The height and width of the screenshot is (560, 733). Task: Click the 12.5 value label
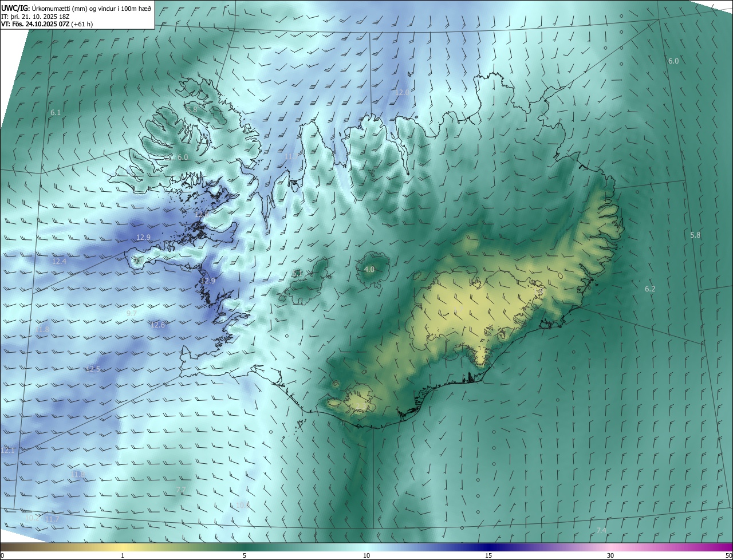93,369
